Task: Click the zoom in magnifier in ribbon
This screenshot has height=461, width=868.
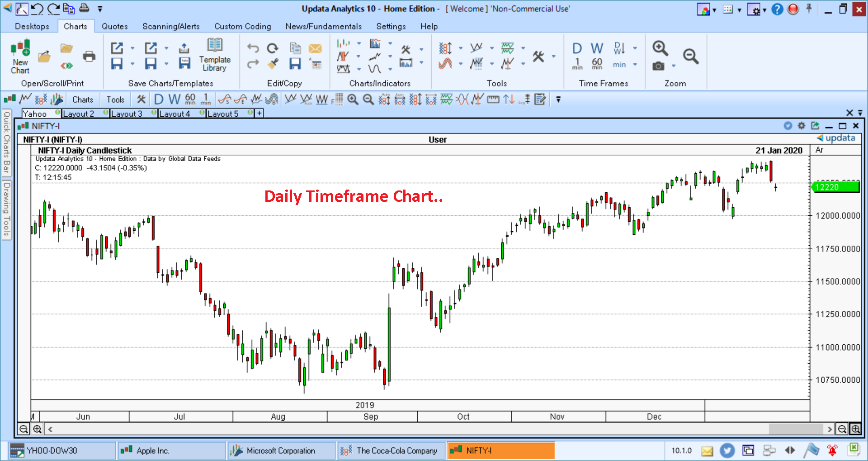Action: point(660,48)
